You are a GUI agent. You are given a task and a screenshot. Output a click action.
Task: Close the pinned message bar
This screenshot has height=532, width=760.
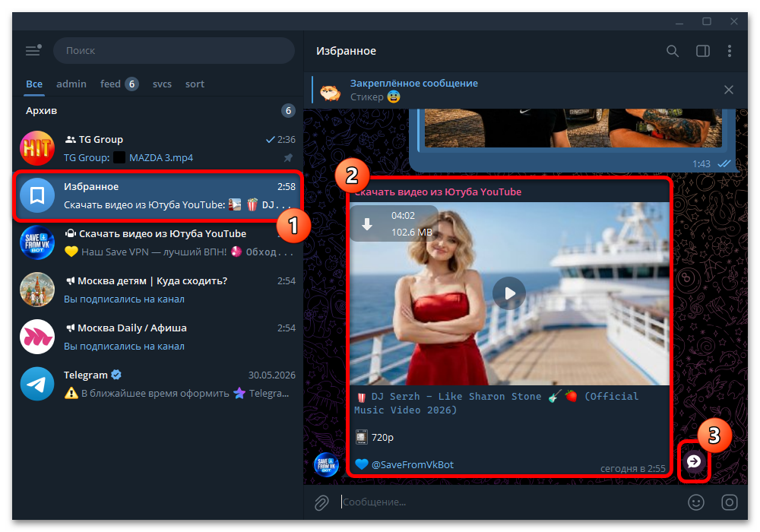coord(729,90)
